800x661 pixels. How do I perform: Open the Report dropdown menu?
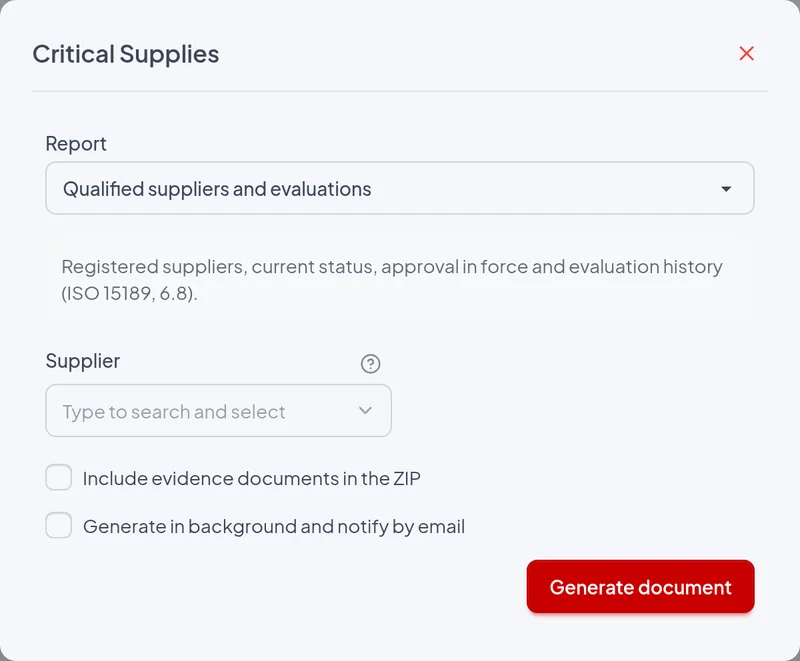point(399,188)
